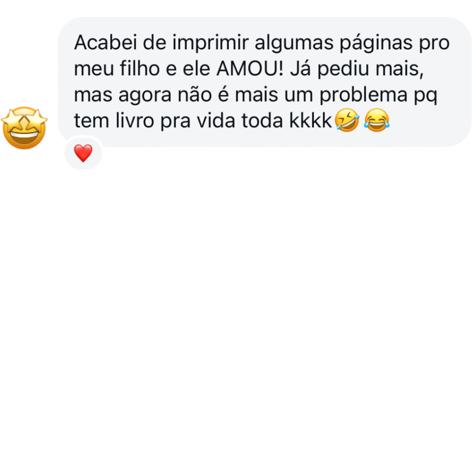476x476 pixels.
Task: Click the word "vida" in message
Action: coord(216,120)
